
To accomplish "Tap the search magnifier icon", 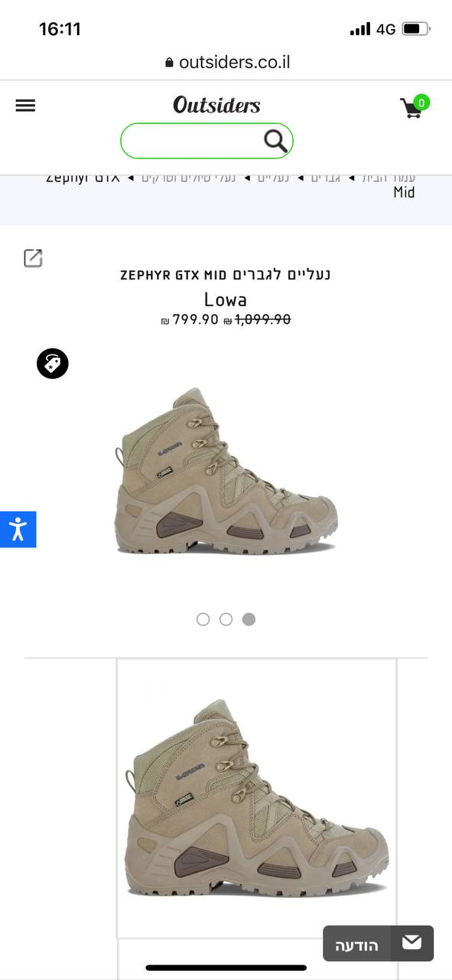I will (275, 141).
